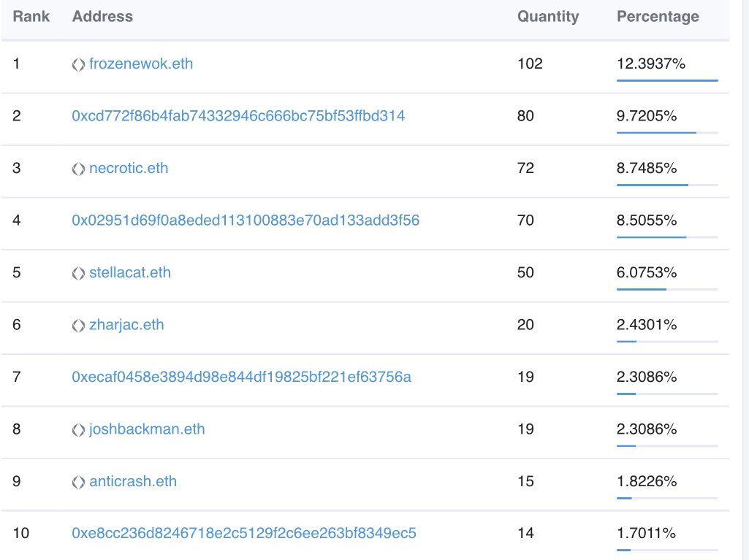Open anticrash.eth address link
The height and width of the screenshot is (560, 749).
[133, 481]
